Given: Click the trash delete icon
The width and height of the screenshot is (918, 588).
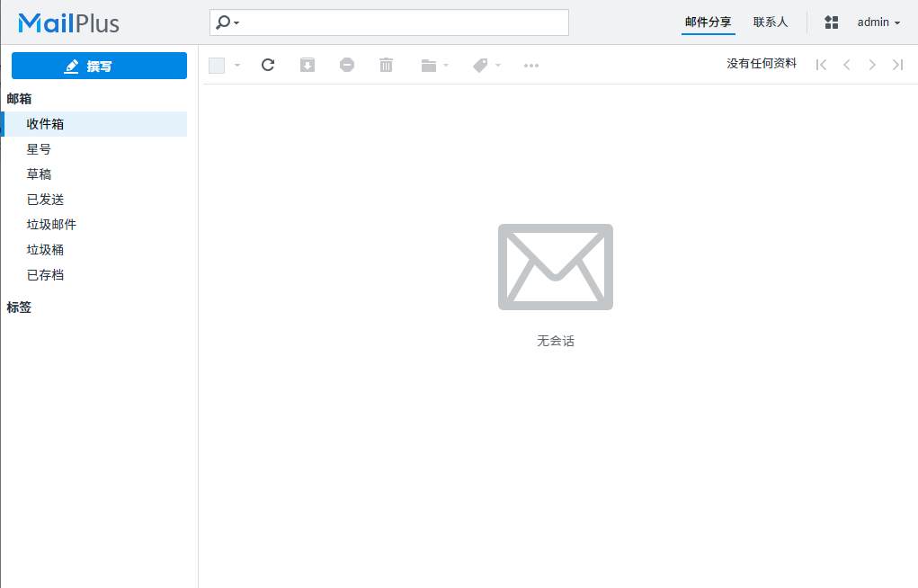Looking at the screenshot, I should click(x=387, y=65).
